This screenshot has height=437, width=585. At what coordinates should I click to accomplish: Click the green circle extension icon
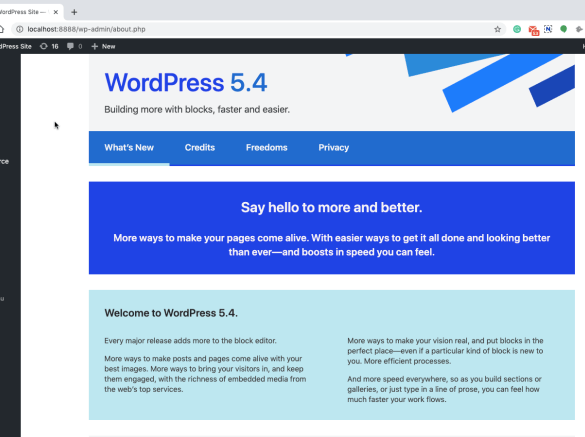pos(563,29)
